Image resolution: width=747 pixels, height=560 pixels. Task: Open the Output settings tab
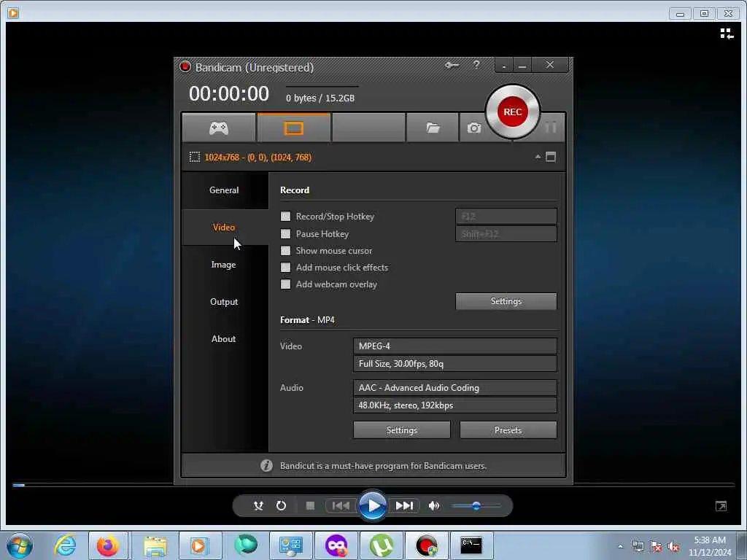225,301
